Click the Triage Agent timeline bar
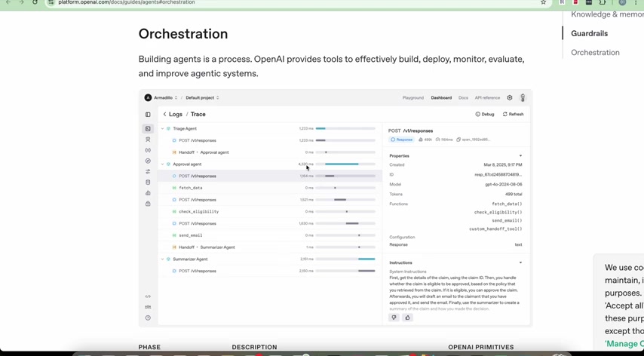The width and height of the screenshot is (644, 356). point(345,128)
